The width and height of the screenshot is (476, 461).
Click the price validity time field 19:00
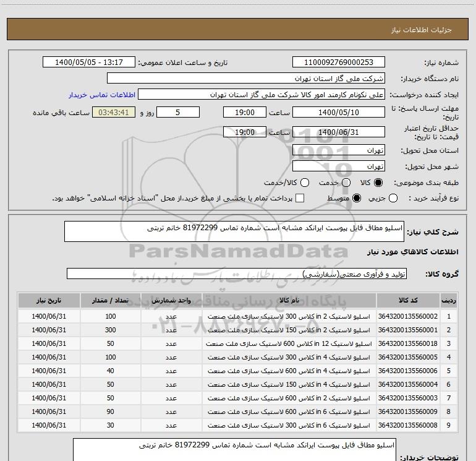click(x=245, y=132)
